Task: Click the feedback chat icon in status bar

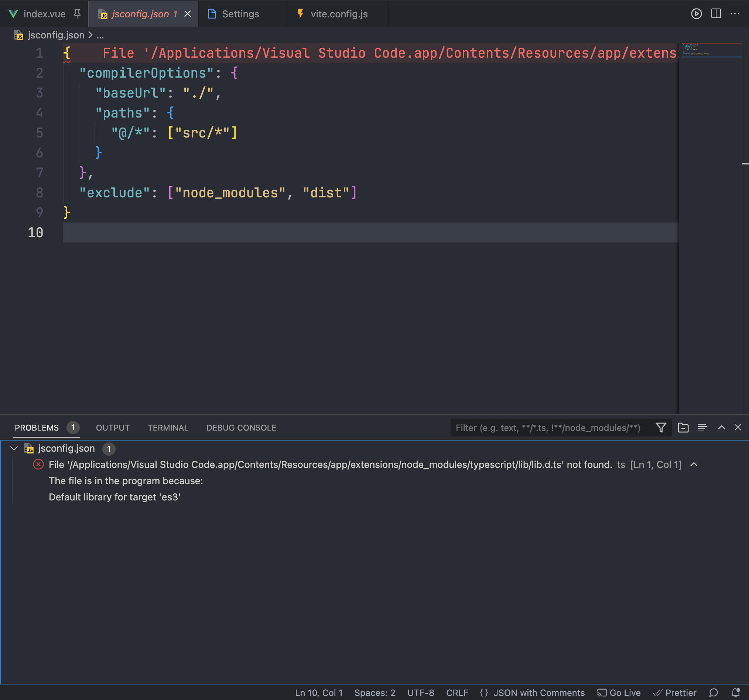Action: 714,693
